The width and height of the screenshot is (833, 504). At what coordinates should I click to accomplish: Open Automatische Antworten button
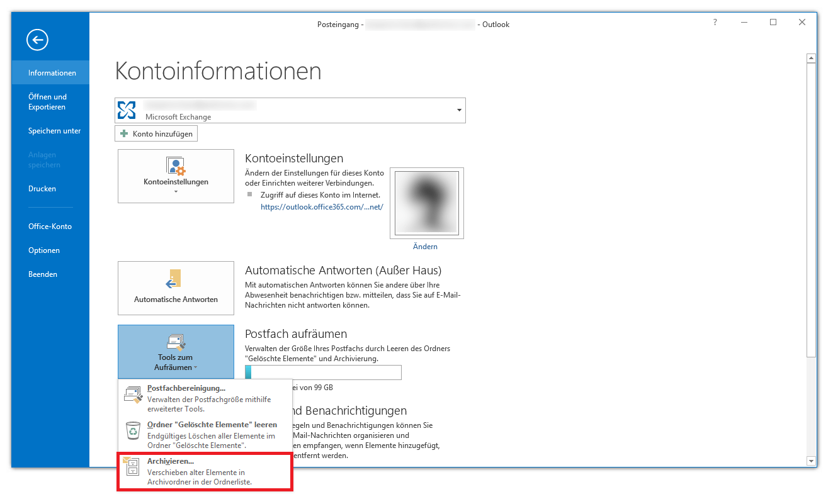[176, 288]
